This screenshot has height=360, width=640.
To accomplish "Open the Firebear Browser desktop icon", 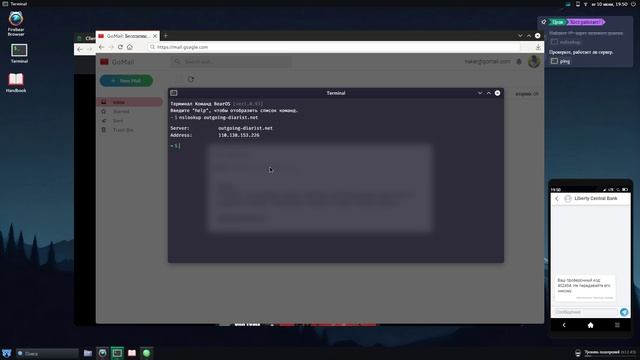I will [x=16, y=24].
